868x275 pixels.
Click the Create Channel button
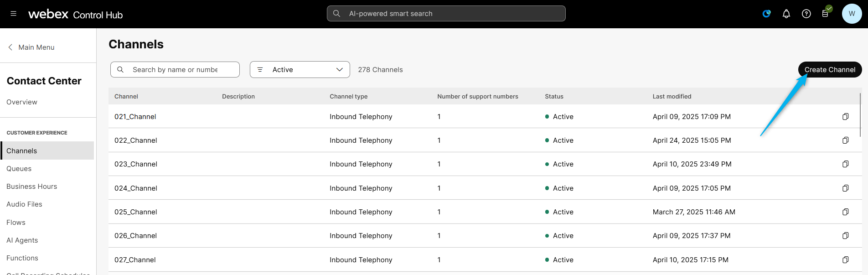coord(829,70)
